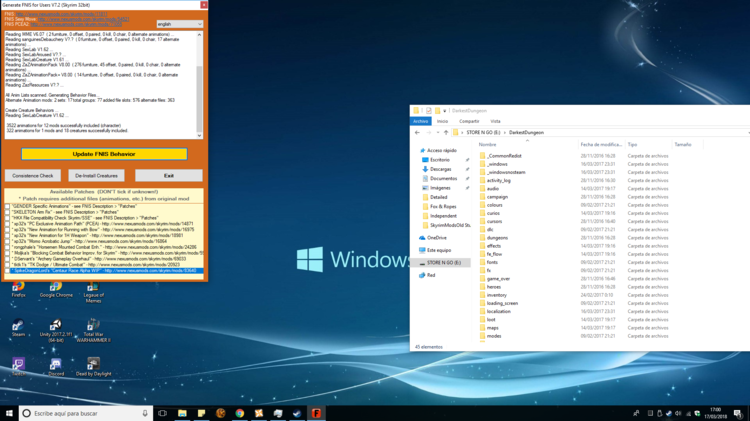Open Chrome from the taskbar
750x421 pixels.
[x=240, y=413]
